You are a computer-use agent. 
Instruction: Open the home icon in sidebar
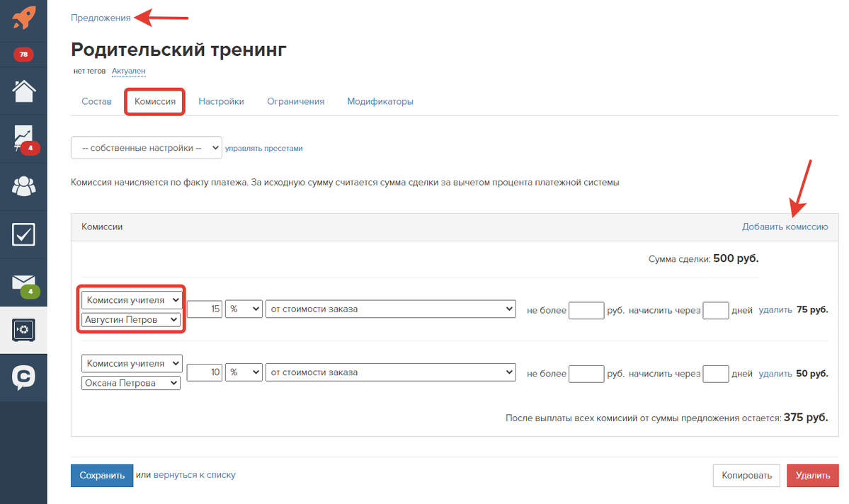coord(24,91)
